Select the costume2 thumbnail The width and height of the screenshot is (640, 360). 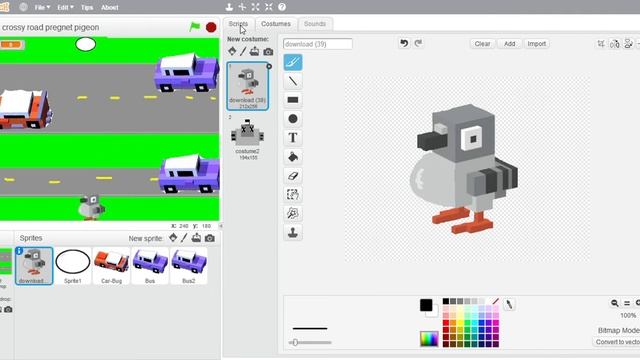click(247, 137)
